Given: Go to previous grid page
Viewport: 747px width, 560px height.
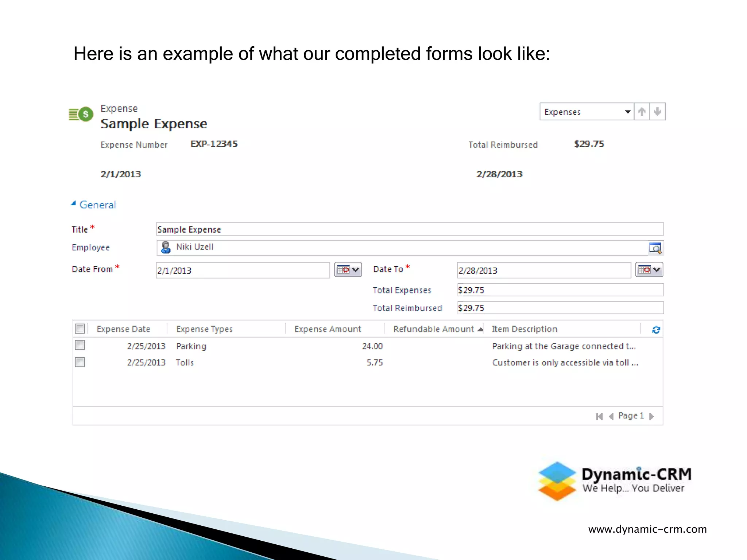Looking at the screenshot, I should pos(611,416).
